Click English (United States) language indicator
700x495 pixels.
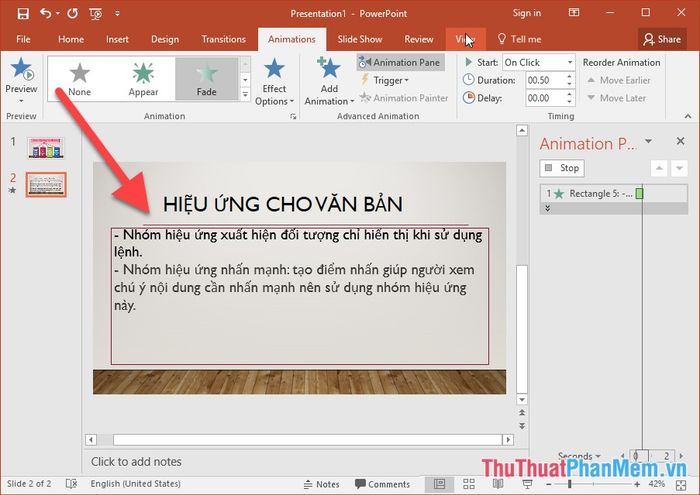tap(135, 483)
